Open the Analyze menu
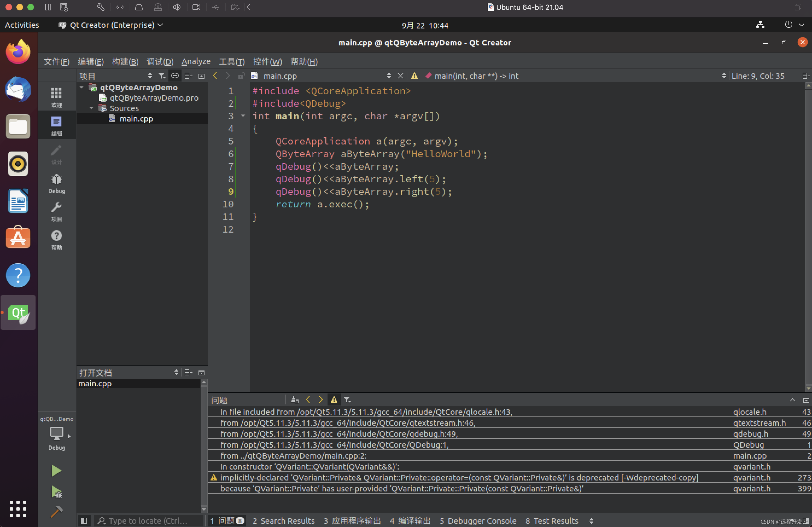Viewport: 812px width, 527px height. click(196, 62)
